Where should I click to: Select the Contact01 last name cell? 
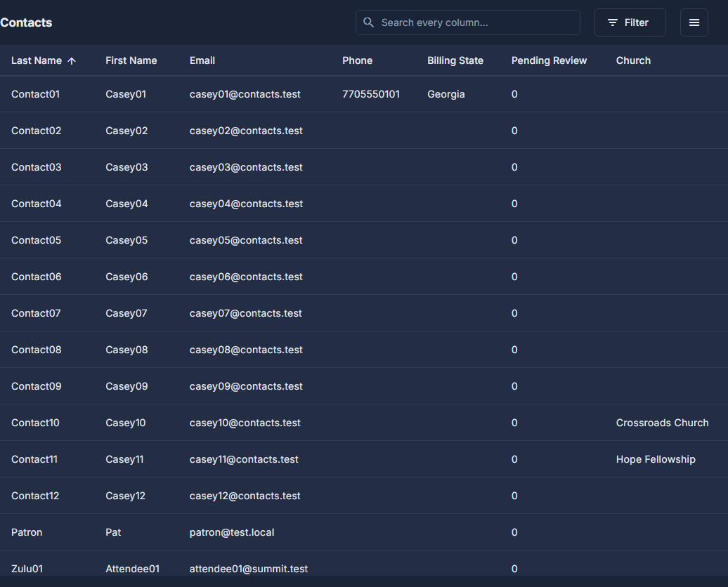click(x=35, y=94)
